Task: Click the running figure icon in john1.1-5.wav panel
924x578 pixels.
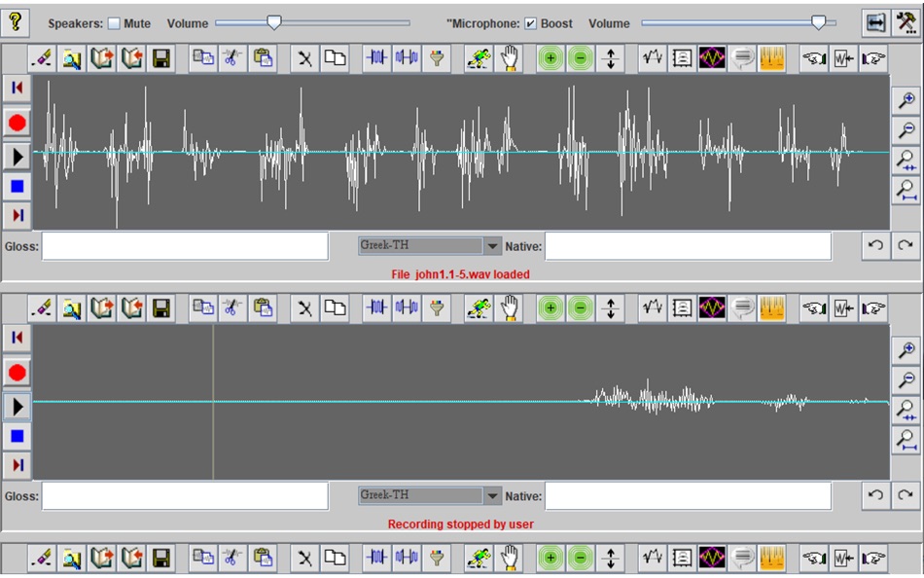Action: pyautogui.click(x=479, y=58)
